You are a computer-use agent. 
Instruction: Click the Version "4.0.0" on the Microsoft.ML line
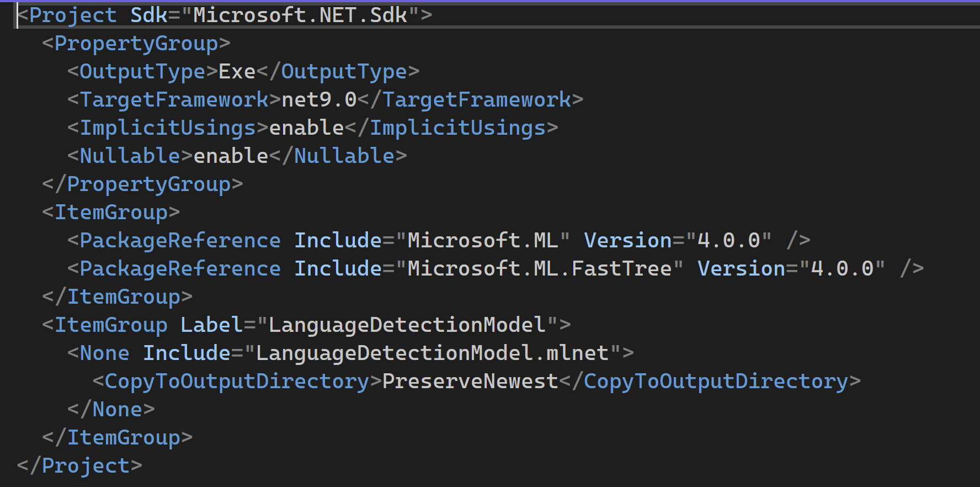coord(728,240)
